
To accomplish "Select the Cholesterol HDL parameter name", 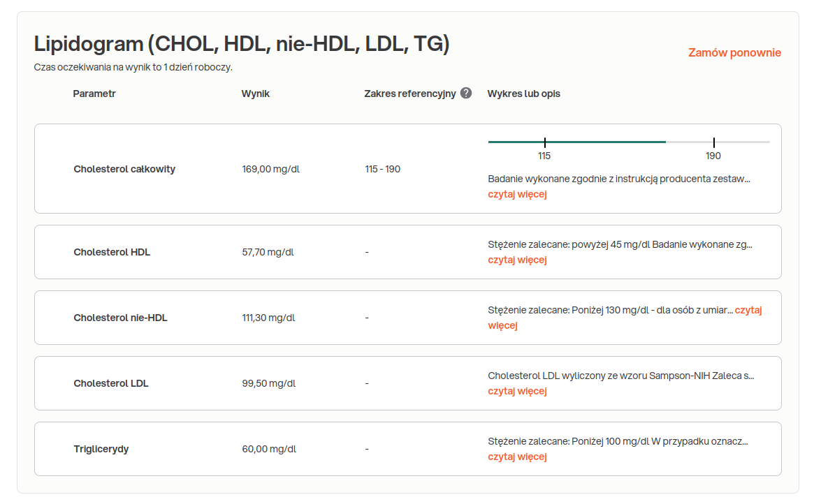I will [112, 252].
